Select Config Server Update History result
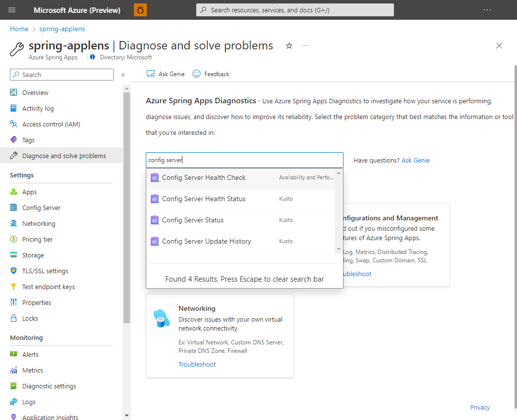Image resolution: width=517 pixels, height=420 pixels. [206, 241]
